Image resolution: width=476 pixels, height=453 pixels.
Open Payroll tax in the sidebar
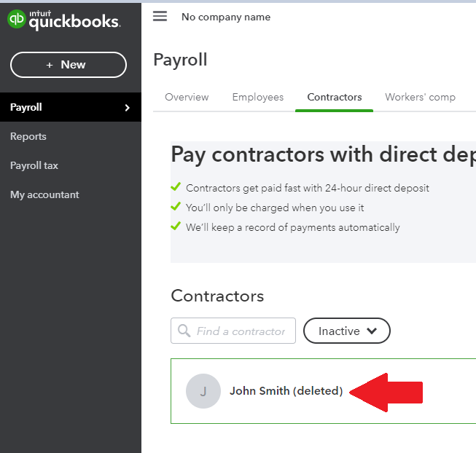(x=34, y=165)
